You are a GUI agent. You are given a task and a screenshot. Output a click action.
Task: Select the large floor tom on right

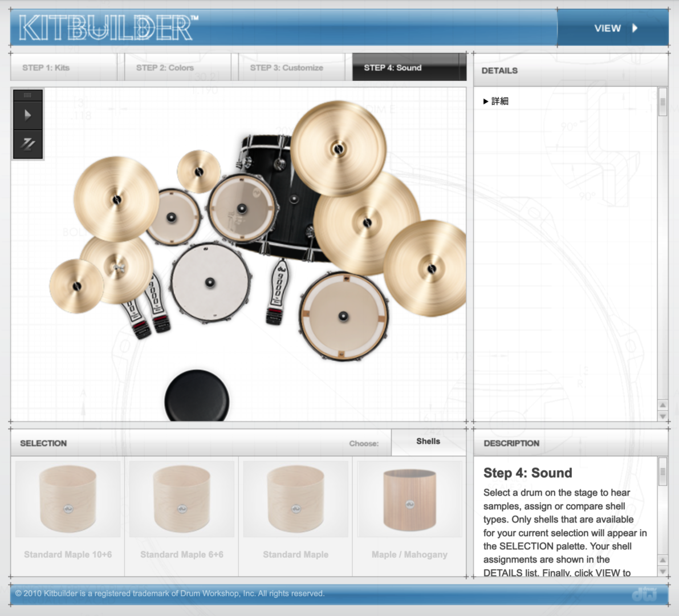click(343, 316)
